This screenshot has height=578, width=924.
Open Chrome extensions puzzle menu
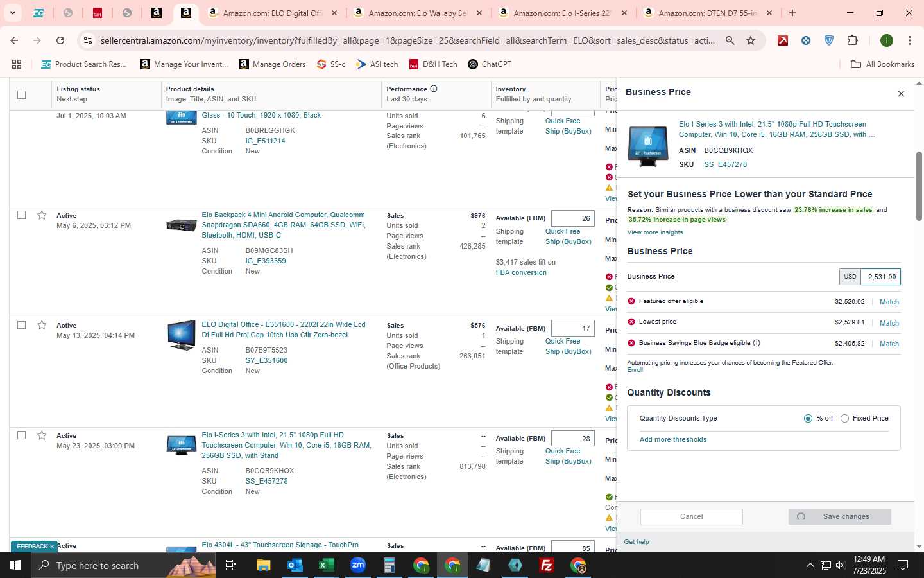[x=852, y=40]
